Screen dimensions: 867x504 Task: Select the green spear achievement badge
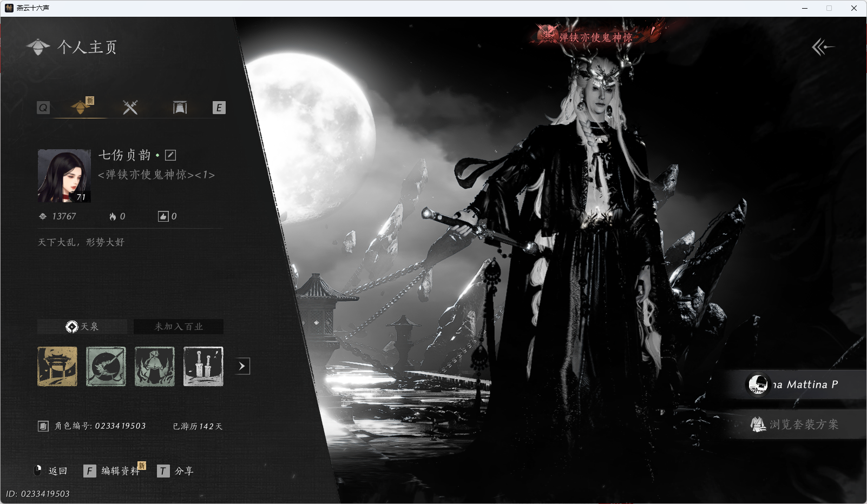pos(106,367)
